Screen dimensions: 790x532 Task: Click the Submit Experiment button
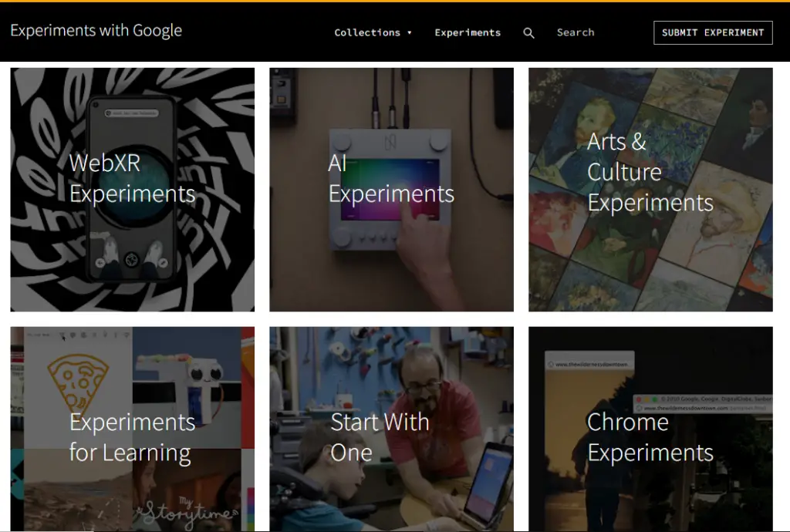point(713,32)
